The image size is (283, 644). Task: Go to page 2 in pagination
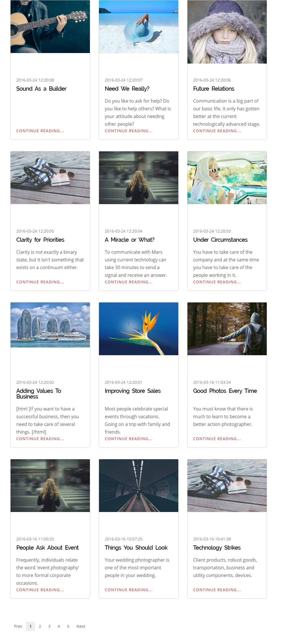(40, 626)
